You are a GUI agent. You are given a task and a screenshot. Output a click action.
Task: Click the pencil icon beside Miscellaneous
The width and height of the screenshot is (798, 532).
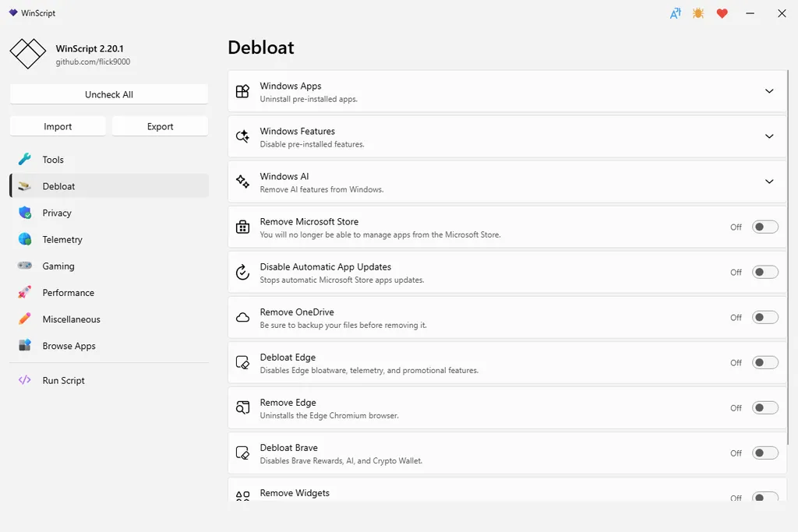pos(24,319)
